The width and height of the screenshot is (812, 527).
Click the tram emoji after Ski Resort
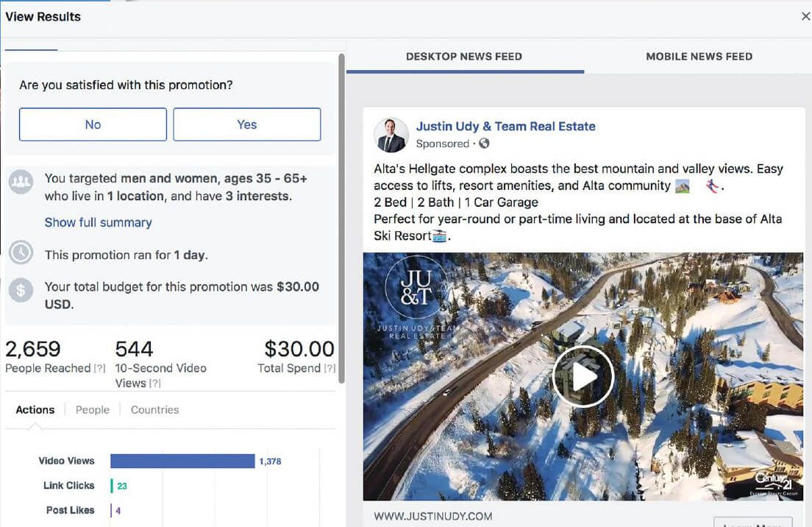click(440, 236)
